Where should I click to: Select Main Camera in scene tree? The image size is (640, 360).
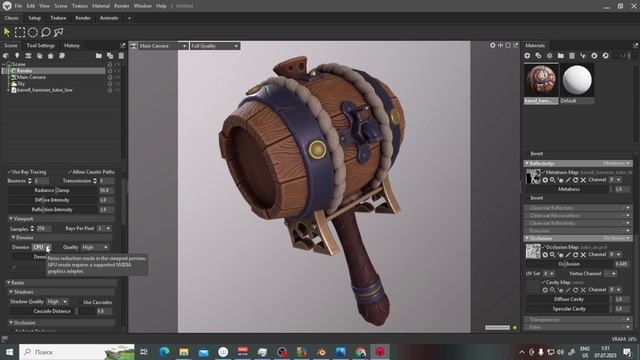31,77
